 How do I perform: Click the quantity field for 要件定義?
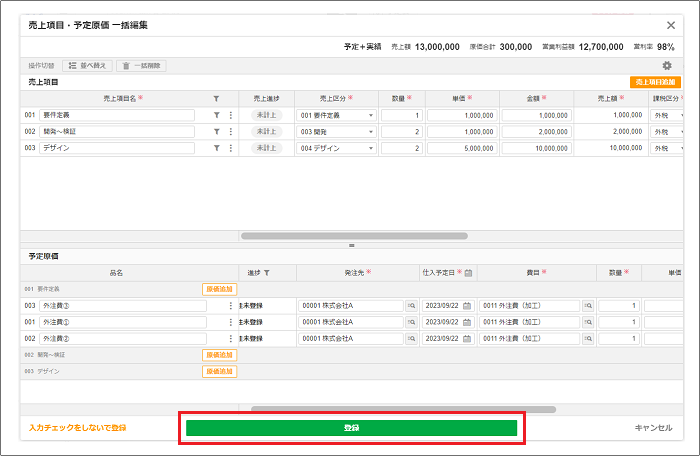click(402, 115)
